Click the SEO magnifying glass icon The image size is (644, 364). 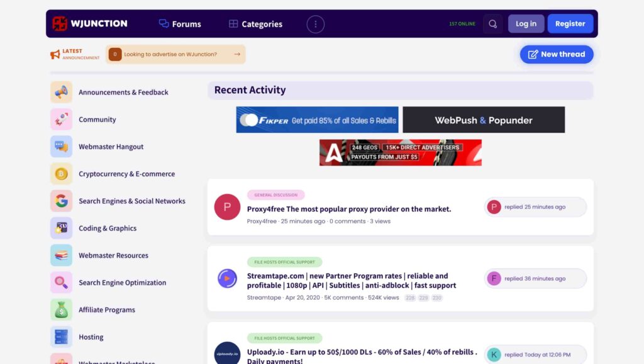pyautogui.click(x=61, y=282)
